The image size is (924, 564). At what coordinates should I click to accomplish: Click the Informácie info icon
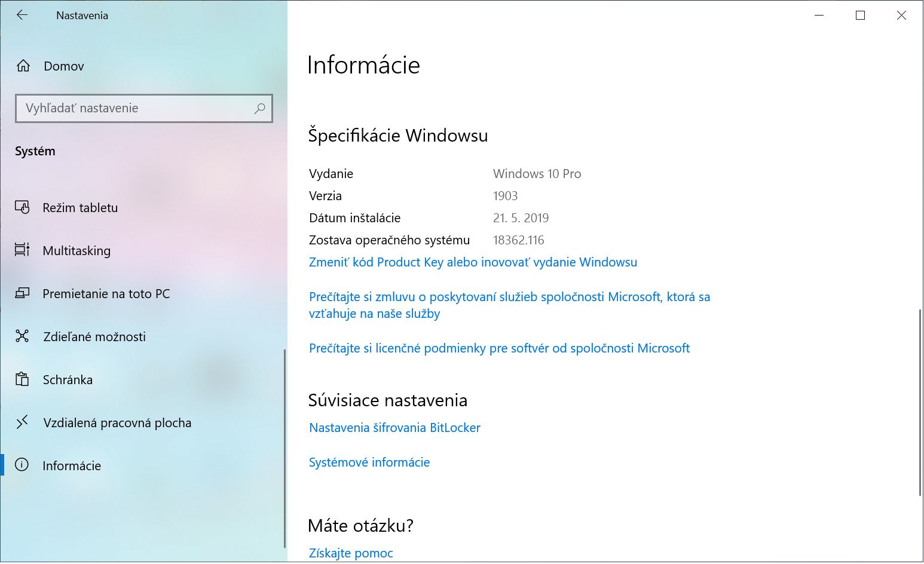[x=22, y=465]
